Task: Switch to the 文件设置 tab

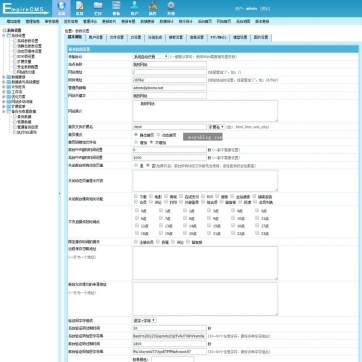Action: pos(116,38)
